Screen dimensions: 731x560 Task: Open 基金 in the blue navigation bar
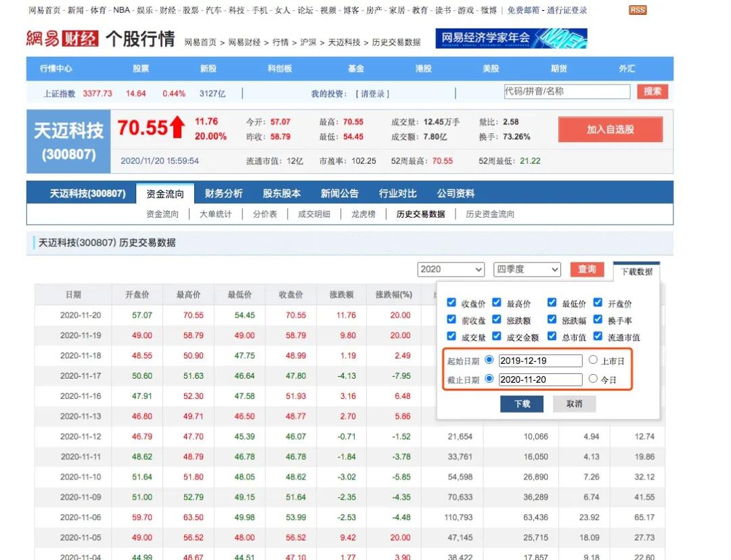356,69
